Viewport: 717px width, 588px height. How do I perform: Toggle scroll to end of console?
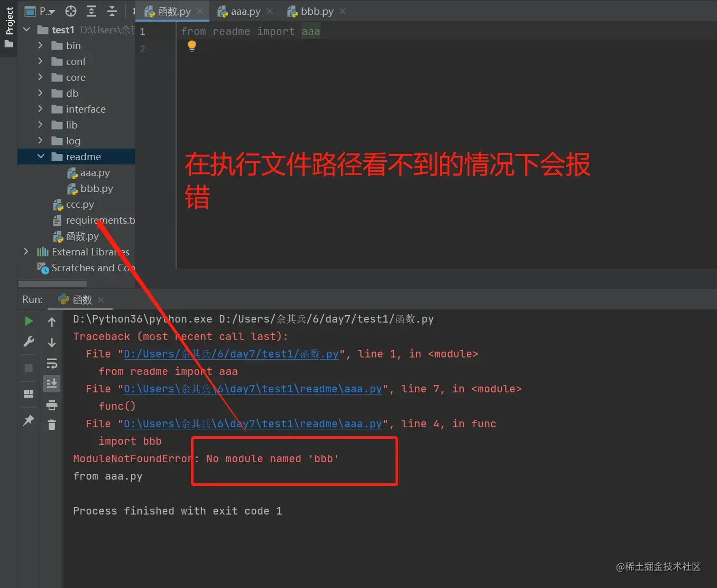[x=52, y=383]
